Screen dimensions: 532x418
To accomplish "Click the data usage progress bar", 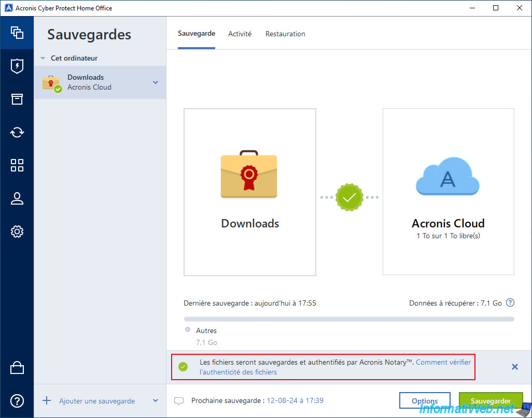I will point(349,319).
